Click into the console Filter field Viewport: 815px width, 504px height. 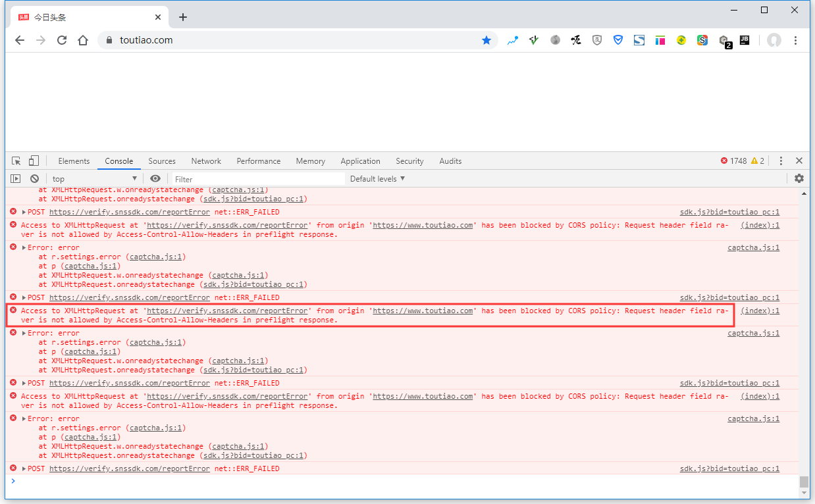257,179
